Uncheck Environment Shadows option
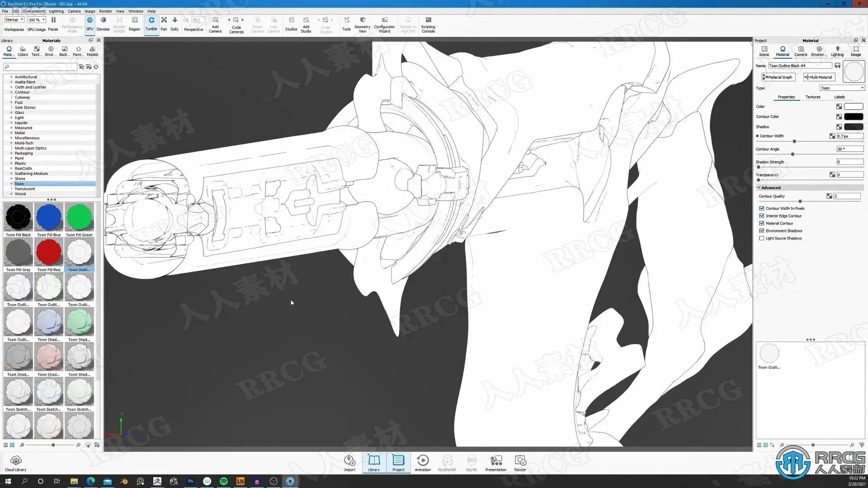868x488 pixels. 762,231
